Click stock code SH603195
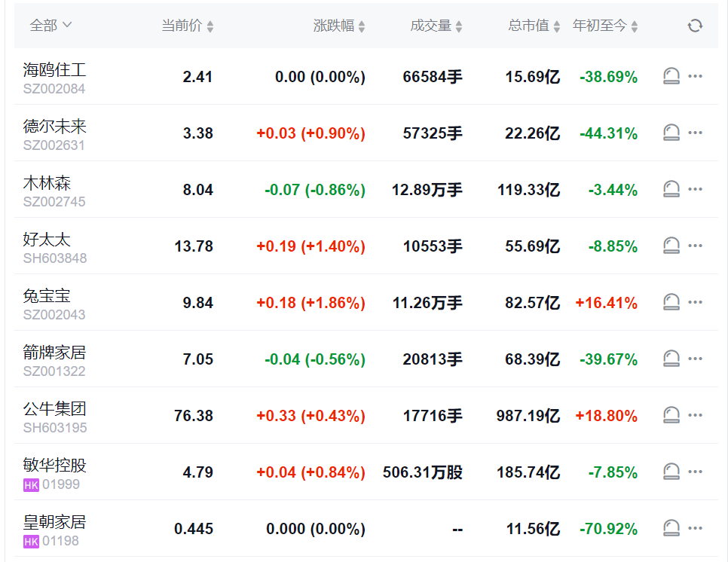The height and width of the screenshot is (562, 728). pos(55,428)
